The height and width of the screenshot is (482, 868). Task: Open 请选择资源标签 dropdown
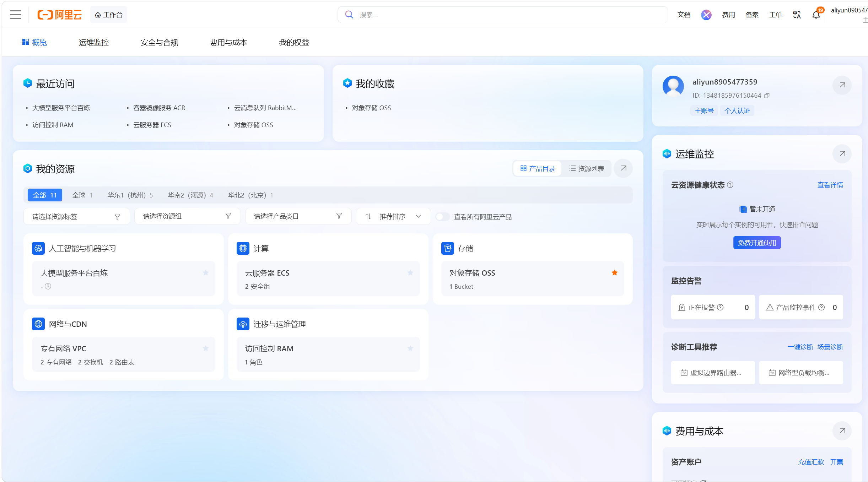click(76, 216)
